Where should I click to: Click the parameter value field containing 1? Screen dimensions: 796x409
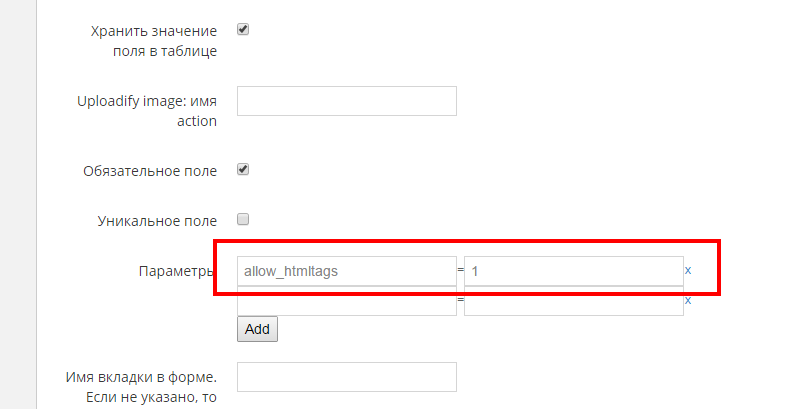tap(574, 271)
